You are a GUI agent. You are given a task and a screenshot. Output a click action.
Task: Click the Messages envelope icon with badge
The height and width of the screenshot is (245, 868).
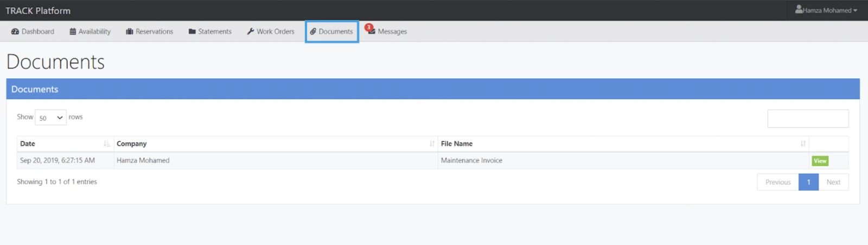point(371,31)
